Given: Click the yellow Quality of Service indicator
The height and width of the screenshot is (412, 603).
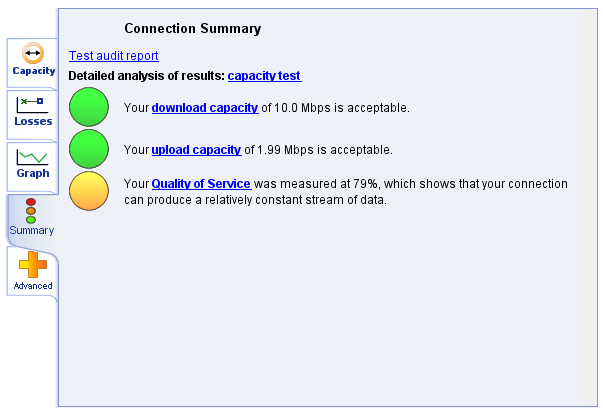Looking at the screenshot, I should [x=89, y=191].
